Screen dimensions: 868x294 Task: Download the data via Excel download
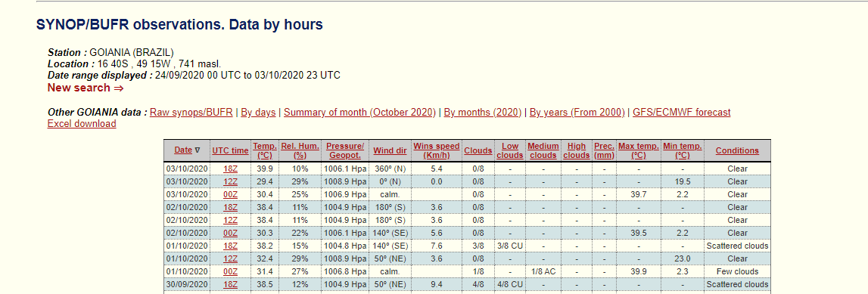click(x=82, y=124)
